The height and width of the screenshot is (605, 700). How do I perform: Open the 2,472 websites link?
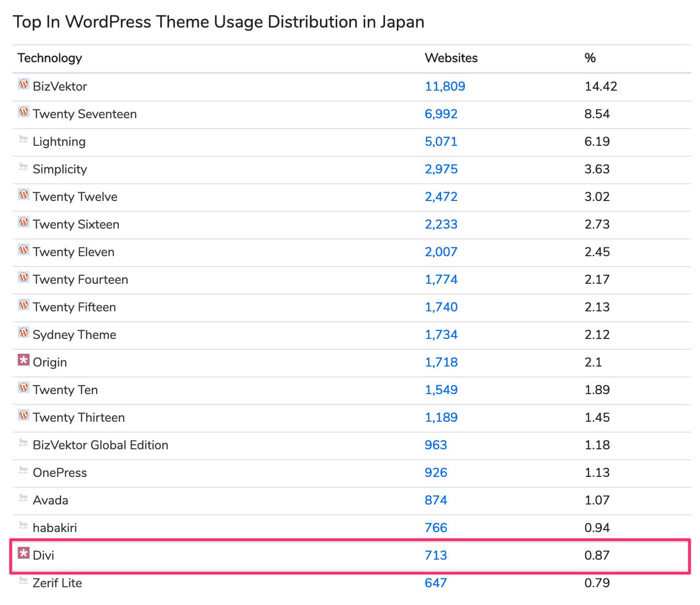[441, 197]
